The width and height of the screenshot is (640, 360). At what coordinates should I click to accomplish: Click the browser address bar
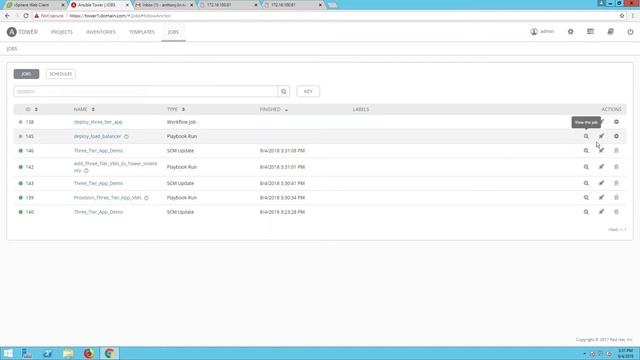(322, 16)
